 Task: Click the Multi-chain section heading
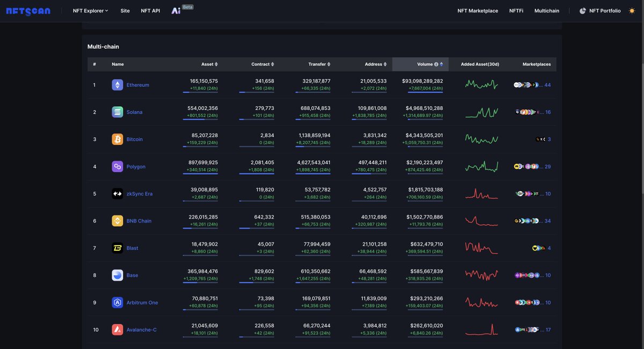coord(103,47)
